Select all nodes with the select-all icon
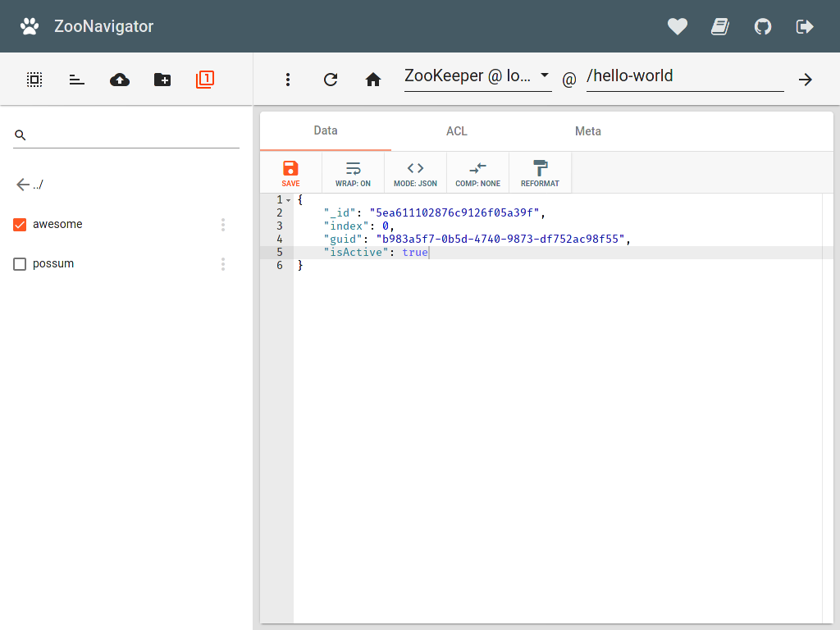Image resolution: width=840 pixels, height=630 pixels. (34, 79)
